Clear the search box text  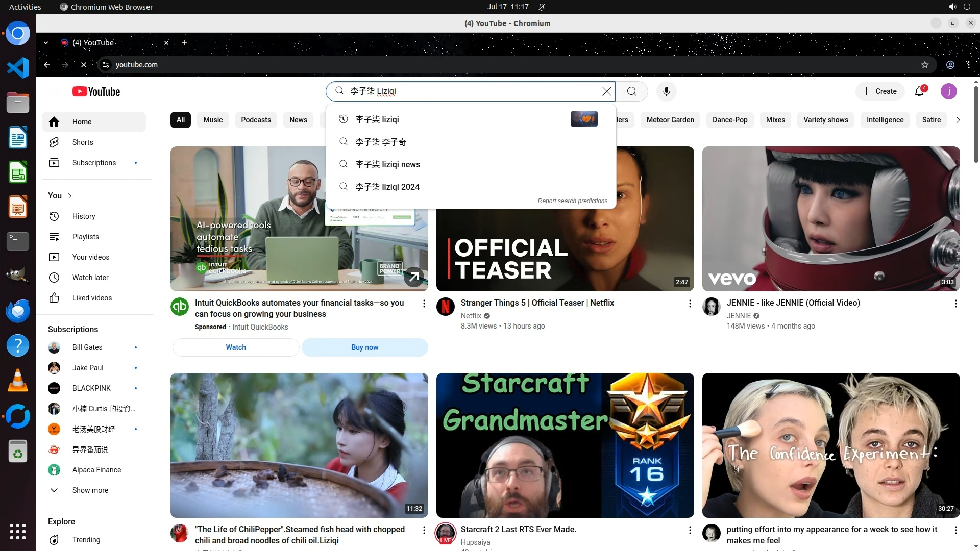pyautogui.click(x=606, y=91)
